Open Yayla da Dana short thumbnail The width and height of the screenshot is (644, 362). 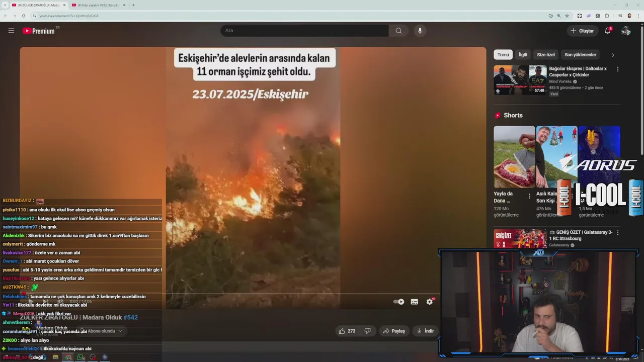click(514, 156)
